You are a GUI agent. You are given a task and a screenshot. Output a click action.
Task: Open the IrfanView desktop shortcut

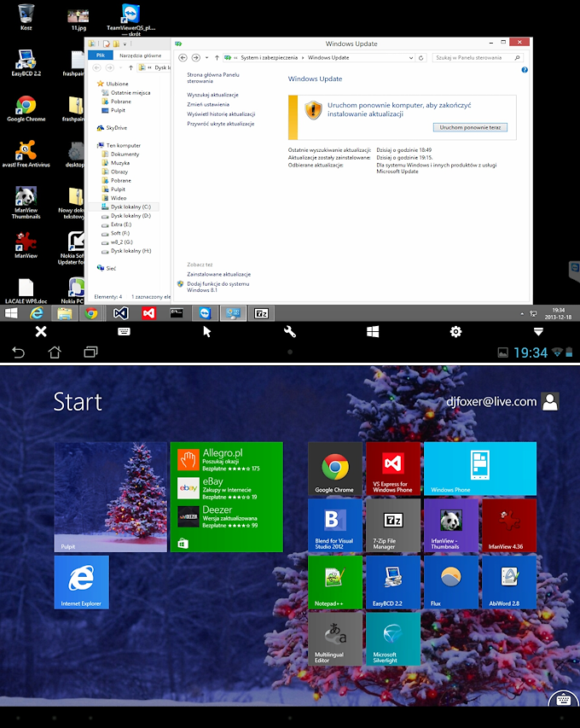tap(26, 245)
